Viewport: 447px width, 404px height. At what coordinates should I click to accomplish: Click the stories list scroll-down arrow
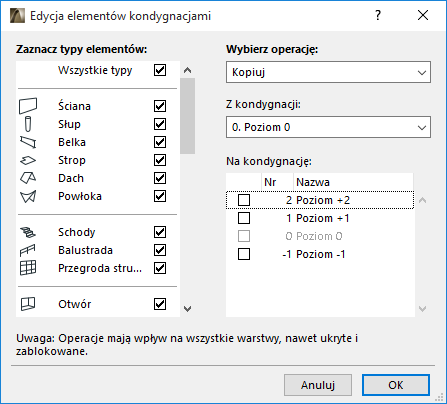(423, 309)
